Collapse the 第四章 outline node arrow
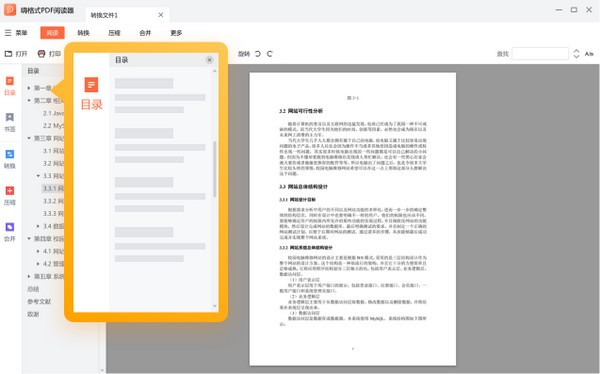600x374 pixels. pyautogui.click(x=29, y=239)
